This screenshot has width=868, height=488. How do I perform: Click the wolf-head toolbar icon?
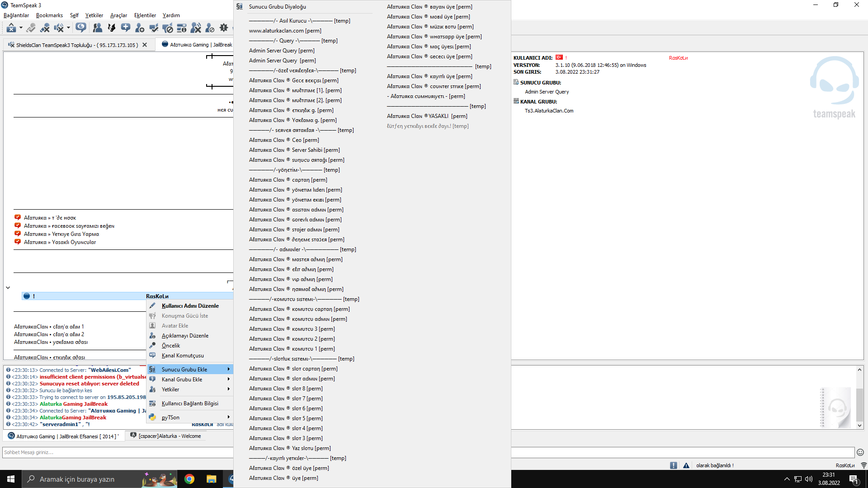point(111,28)
